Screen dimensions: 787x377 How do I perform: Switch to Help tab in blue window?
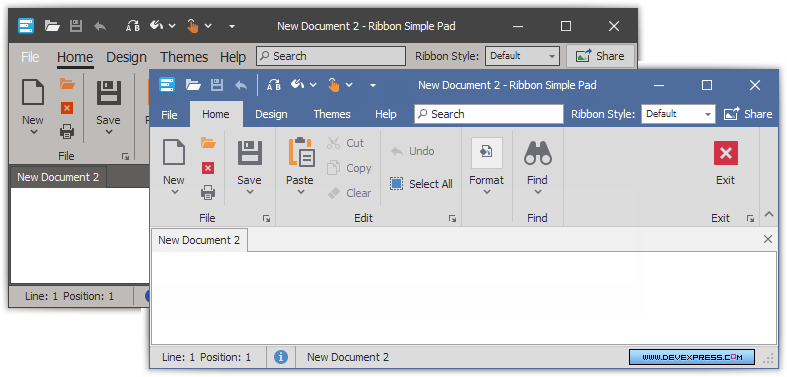(x=385, y=114)
